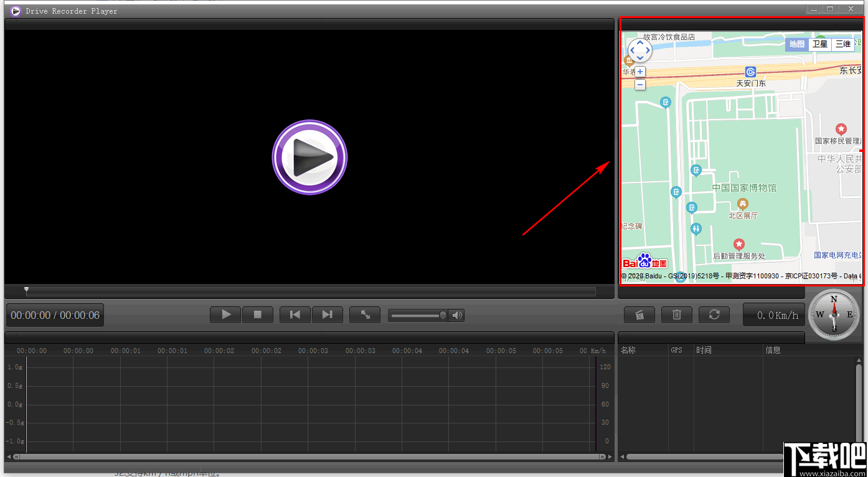
Task: Mute audio with the speaker icon
Action: (x=456, y=314)
